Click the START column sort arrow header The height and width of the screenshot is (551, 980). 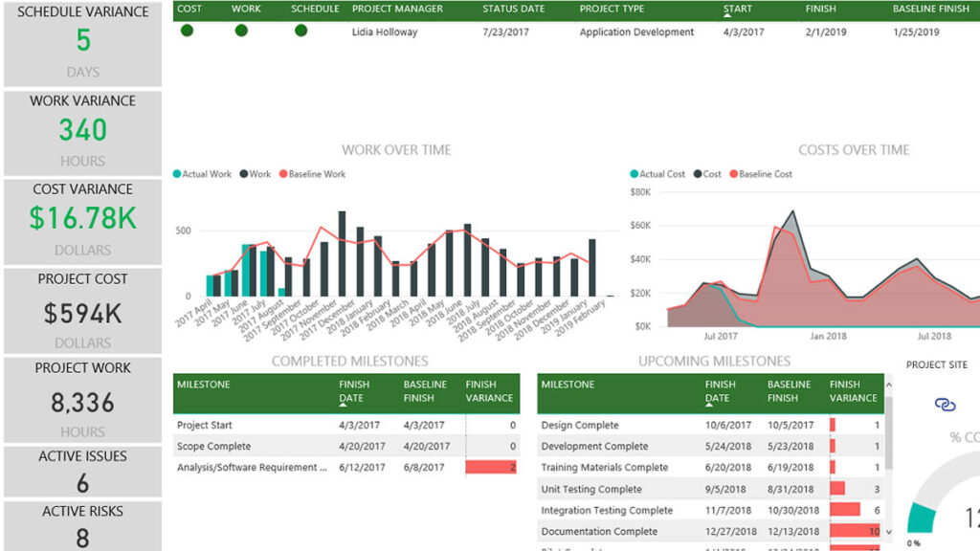(x=738, y=10)
